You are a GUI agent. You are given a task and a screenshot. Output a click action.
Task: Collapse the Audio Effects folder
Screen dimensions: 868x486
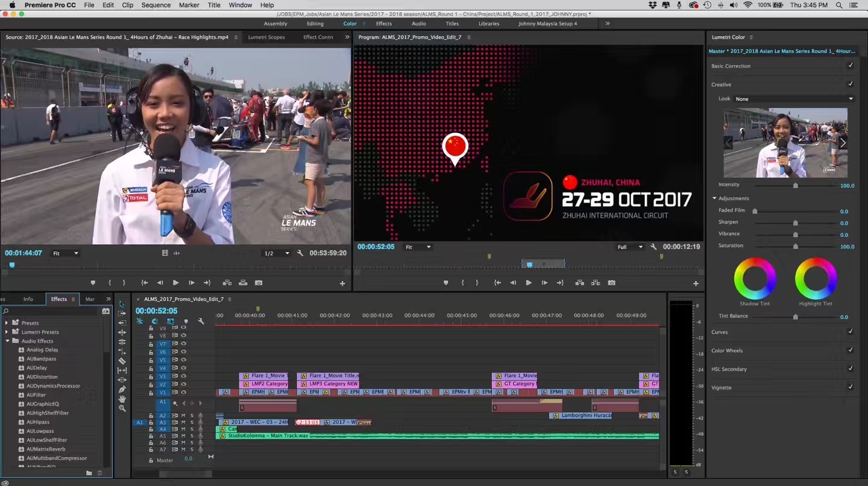point(7,341)
